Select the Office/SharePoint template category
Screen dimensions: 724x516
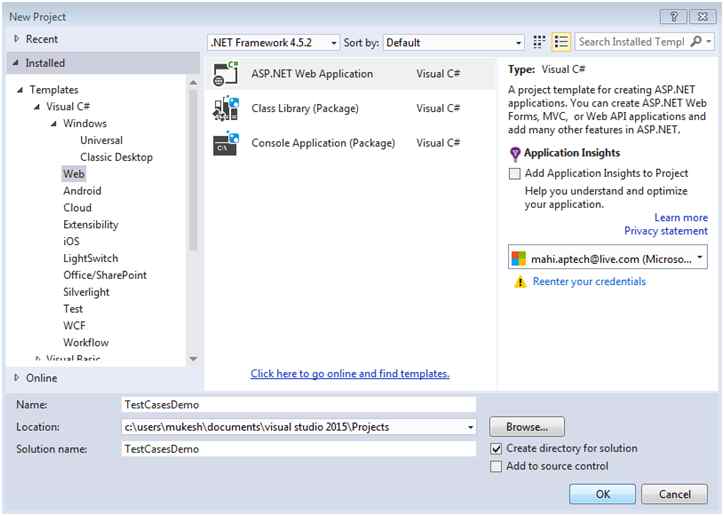[105, 275]
